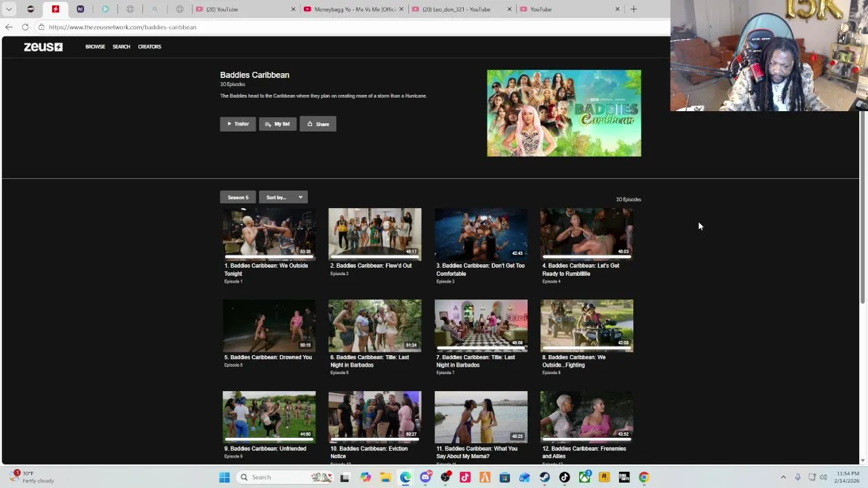Launch Copilot from the taskbar

366,477
